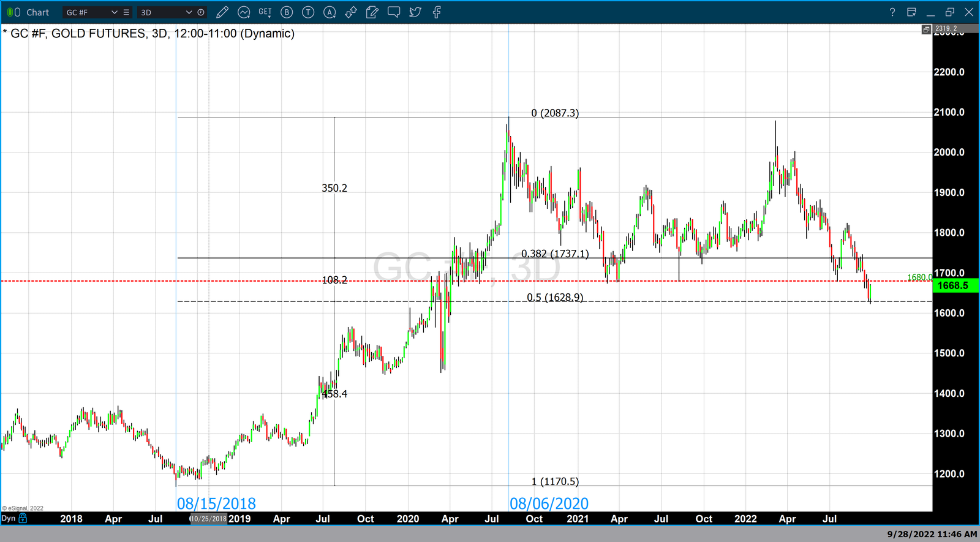Expand the 3D interval dropdown
980x542 pixels.
click(x=189, y=12)
